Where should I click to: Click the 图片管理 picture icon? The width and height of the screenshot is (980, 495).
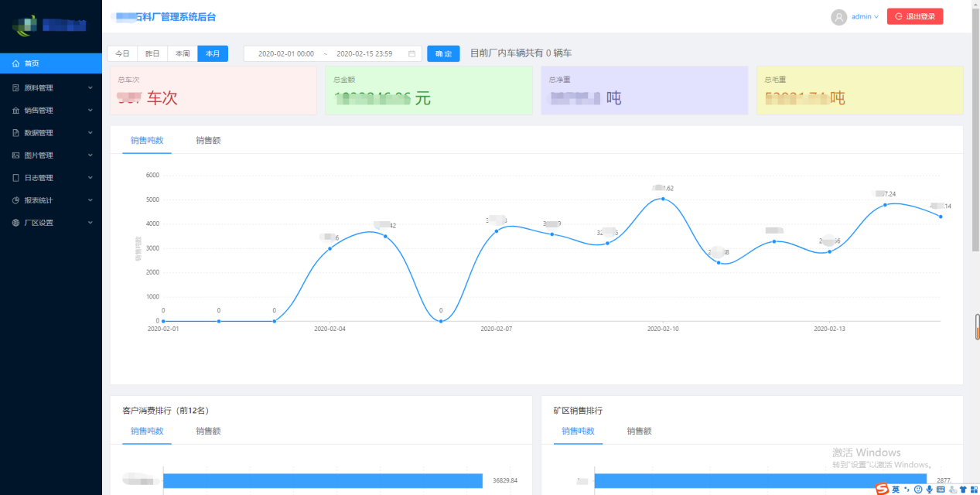pos(16,155)
